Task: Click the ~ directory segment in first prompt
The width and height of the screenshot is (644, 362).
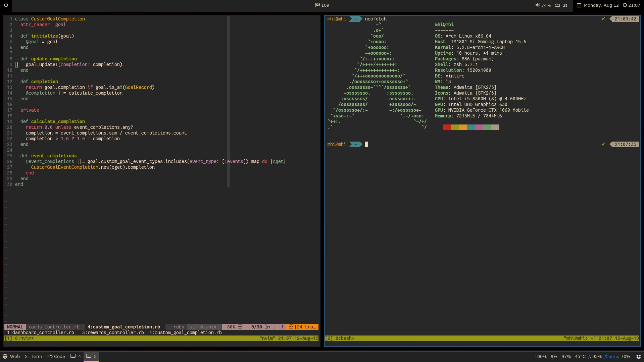Action: coord(355,19)
